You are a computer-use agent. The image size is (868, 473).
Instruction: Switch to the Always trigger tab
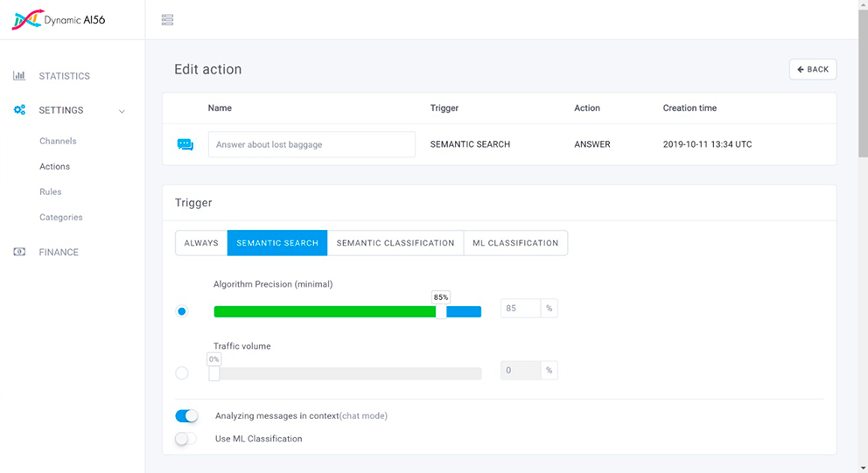201,243
